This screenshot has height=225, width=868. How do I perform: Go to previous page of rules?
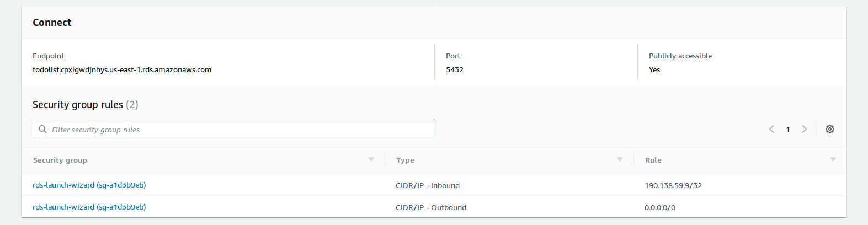(x=771, y=129)
